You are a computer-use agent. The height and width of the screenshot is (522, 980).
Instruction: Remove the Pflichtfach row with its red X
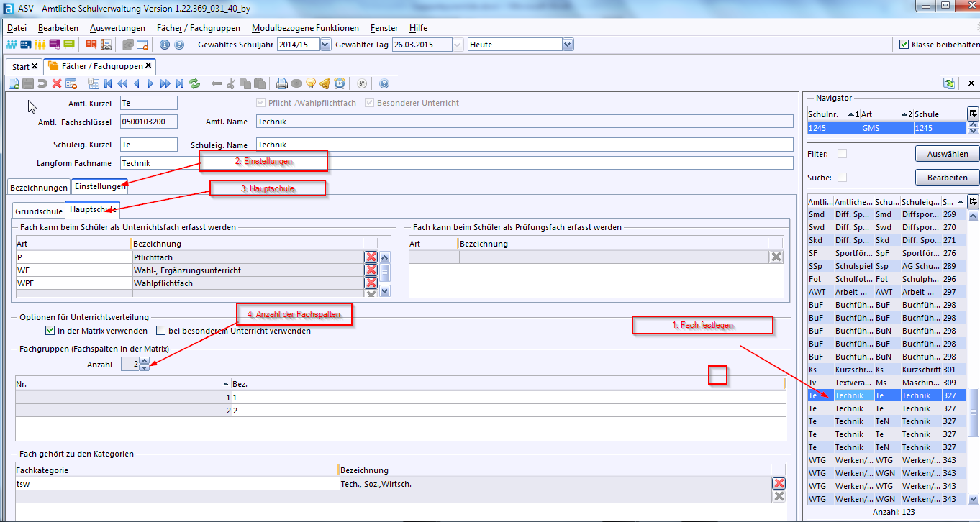(x=371, y=257)
